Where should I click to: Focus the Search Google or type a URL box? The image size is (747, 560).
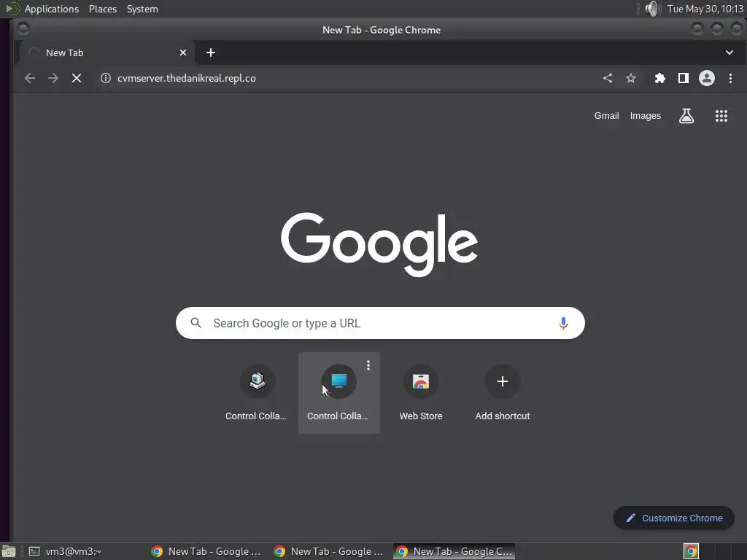coord(380,323)
